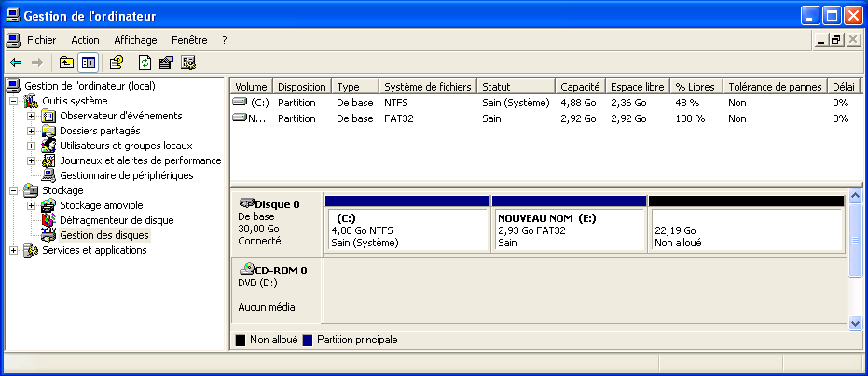Screen dimensions: 868x376
Task: Sort by the Volume column header
Action: (252, 87)
